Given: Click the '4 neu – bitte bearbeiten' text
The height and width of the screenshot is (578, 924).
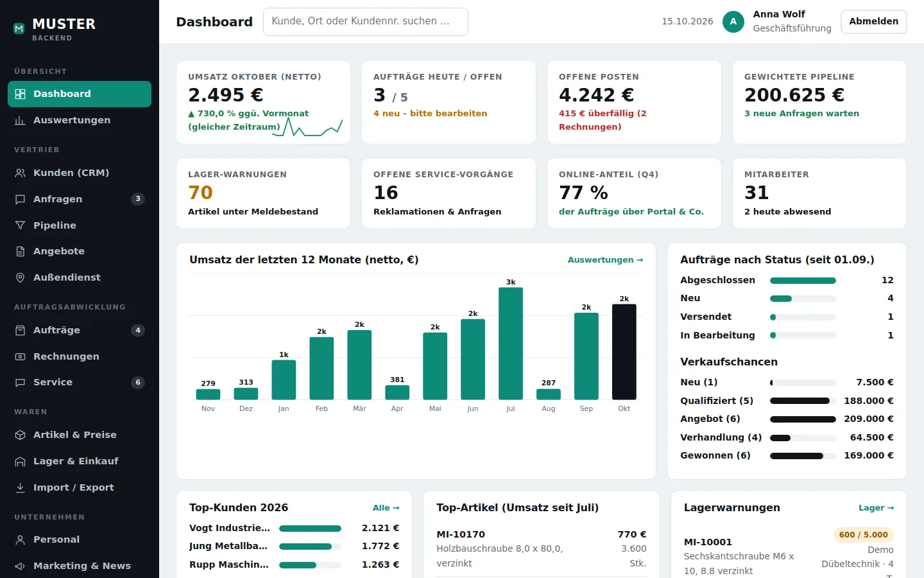Looking at the screenshot, I should pyautogui.click(x=430, y=114).
